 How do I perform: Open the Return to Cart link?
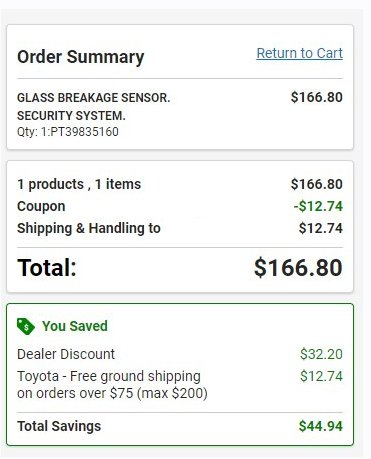pyautogui.click(x=299, y=53)
